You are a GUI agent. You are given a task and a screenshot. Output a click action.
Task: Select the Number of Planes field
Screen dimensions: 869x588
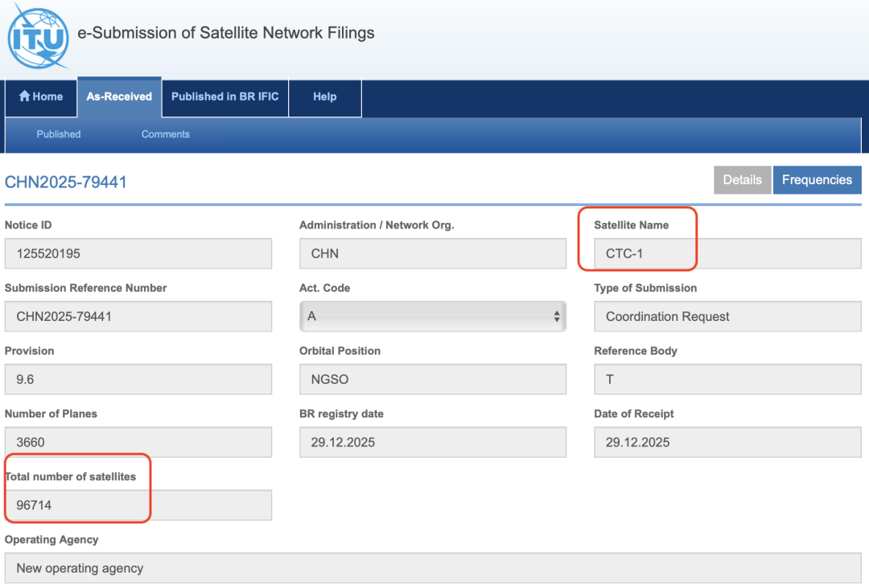click(x=138, y=442)
